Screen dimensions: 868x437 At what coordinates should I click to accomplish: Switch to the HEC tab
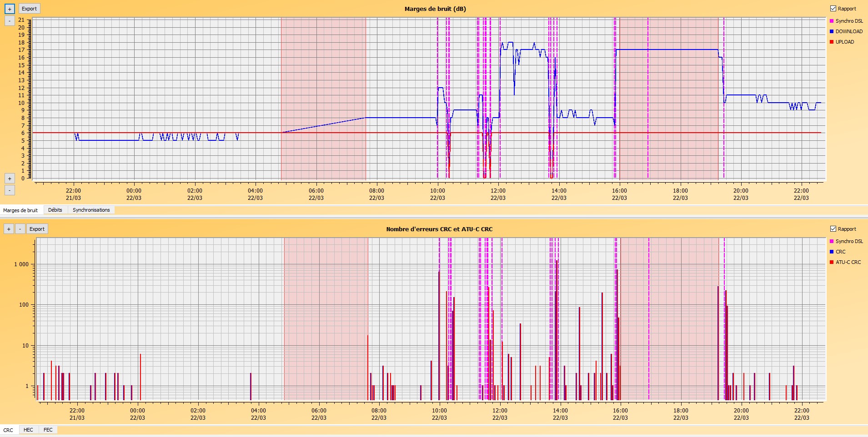coord(28,430)
